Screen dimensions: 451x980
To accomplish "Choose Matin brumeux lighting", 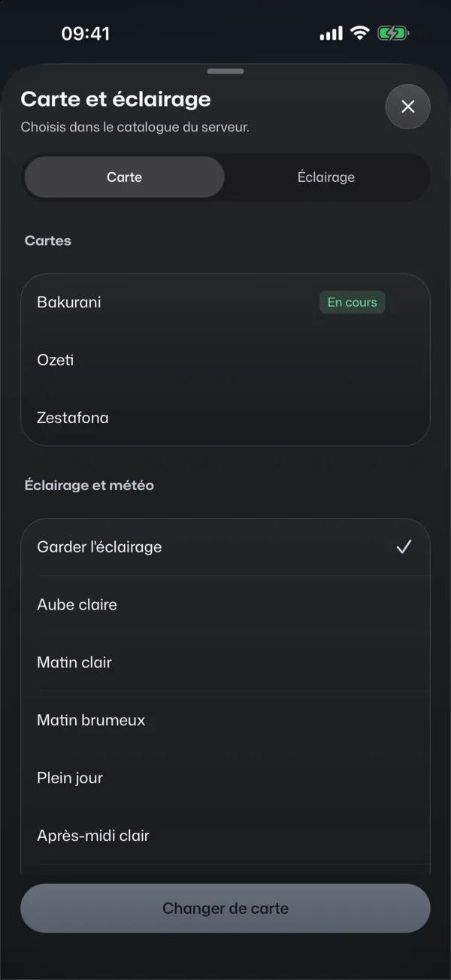I will tap(225, 720).
